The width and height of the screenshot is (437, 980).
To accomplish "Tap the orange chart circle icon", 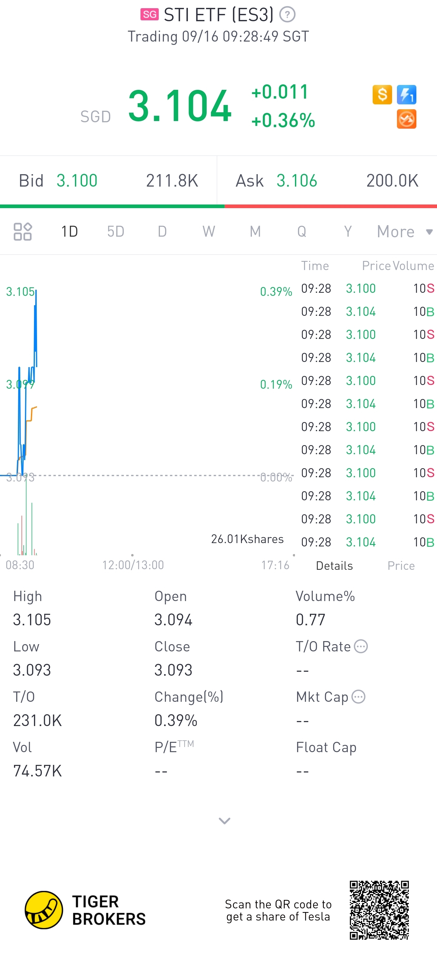I will [x=406, y=119].
